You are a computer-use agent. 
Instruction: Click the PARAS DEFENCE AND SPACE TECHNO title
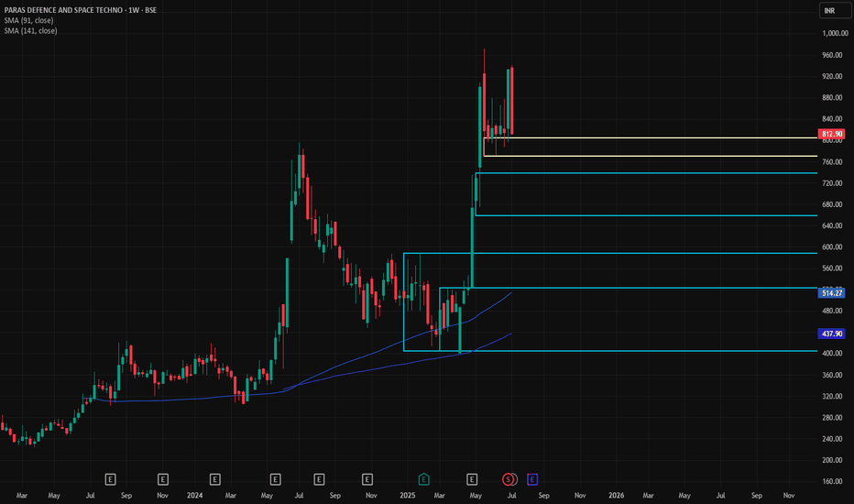point(64,10)
